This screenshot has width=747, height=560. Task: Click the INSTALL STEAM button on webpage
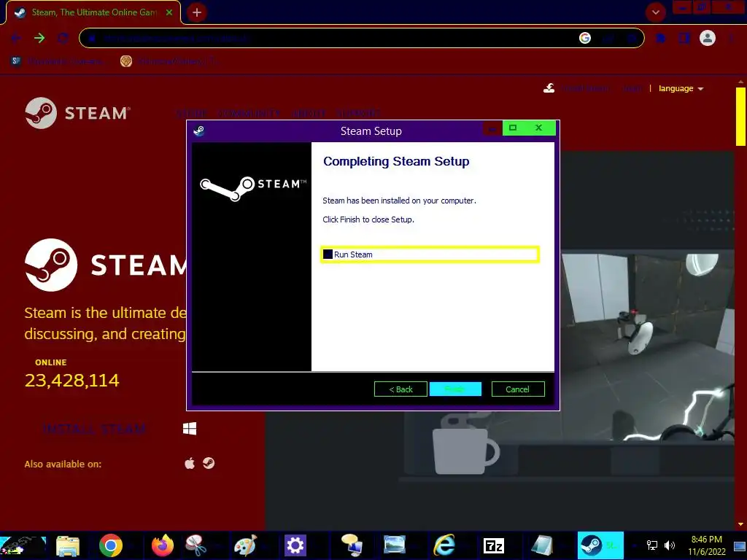tap(94, 429)
